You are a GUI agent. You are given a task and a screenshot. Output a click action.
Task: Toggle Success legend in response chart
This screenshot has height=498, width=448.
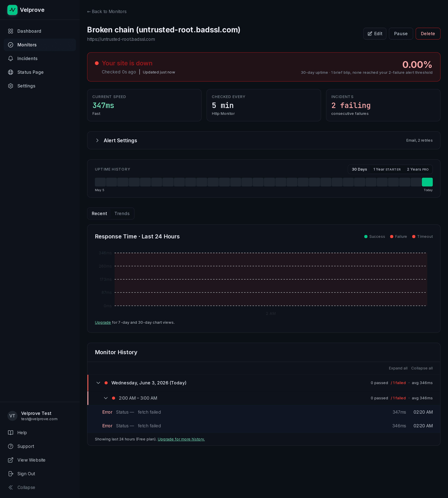(x=374, y=236)
